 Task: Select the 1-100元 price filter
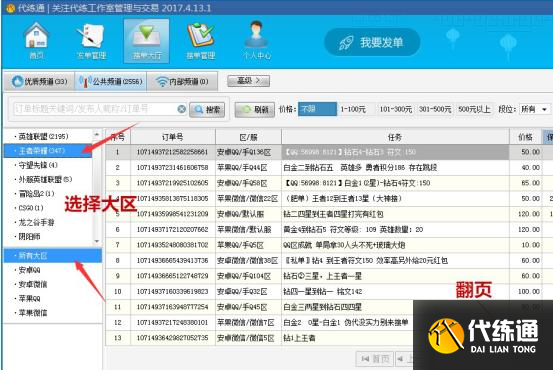coord(353,109)
